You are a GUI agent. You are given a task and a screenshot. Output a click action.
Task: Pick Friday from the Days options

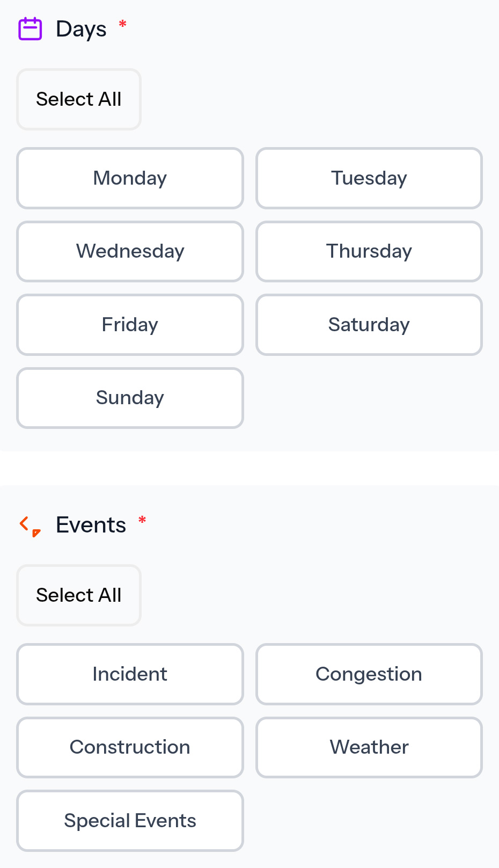pyautogui.click(x=130, y=325)
